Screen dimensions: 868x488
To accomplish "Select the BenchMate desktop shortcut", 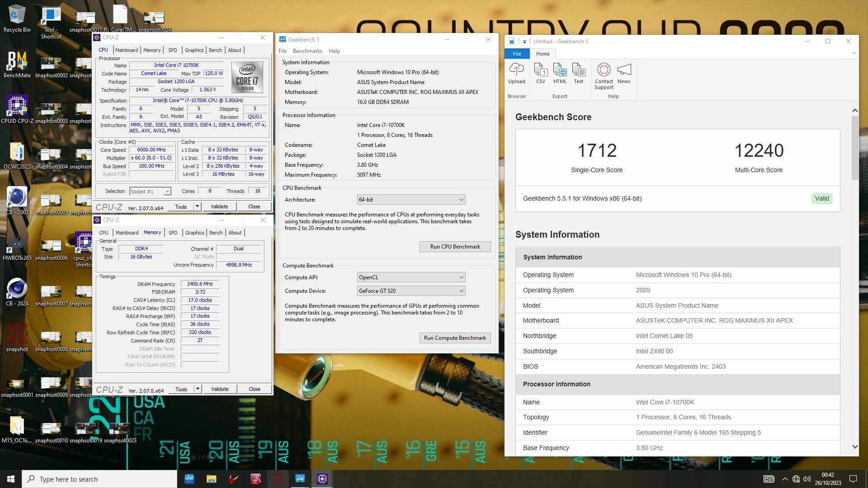I will 17,64.
